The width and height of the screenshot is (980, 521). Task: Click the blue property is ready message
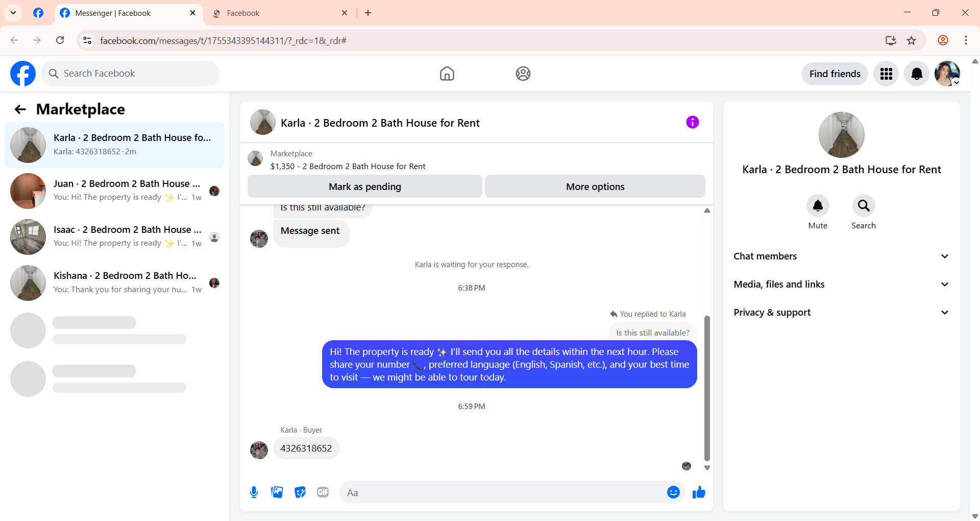tap(509, 364)
